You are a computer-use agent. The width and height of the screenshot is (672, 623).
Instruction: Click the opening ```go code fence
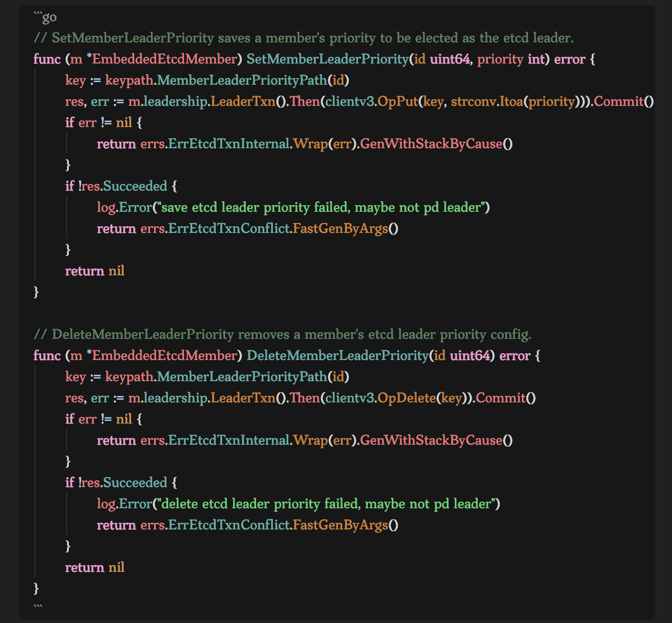[45, 17]
